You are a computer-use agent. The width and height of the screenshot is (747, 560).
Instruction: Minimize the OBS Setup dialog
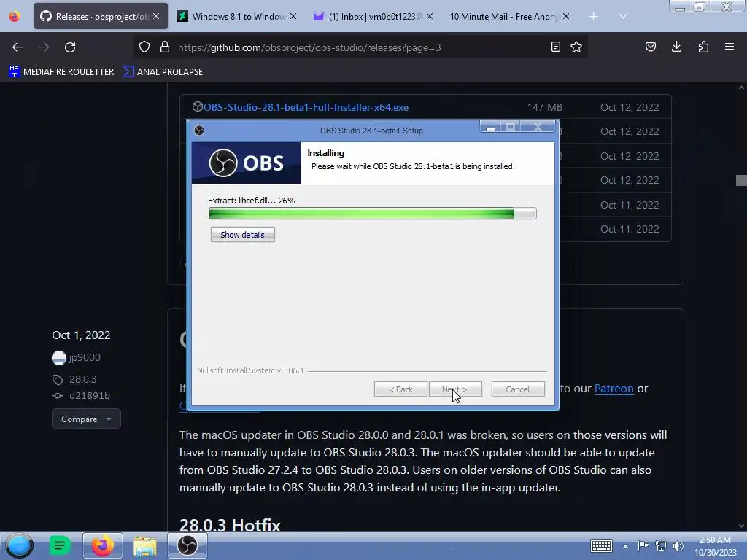pos(490,127)
